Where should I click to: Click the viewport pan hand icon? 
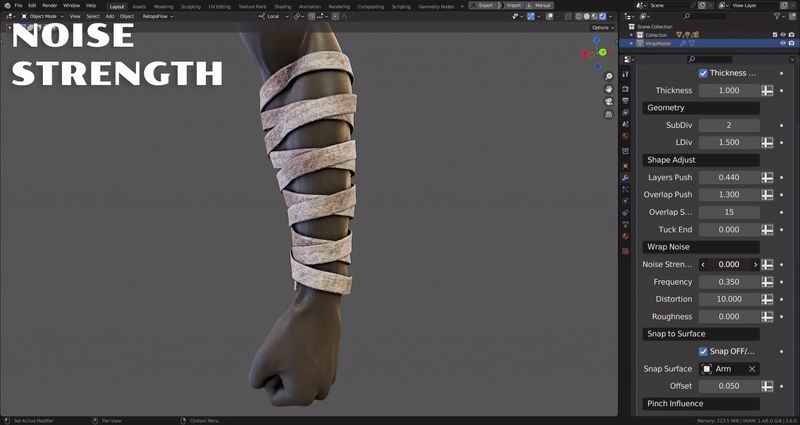pos(609,89)
